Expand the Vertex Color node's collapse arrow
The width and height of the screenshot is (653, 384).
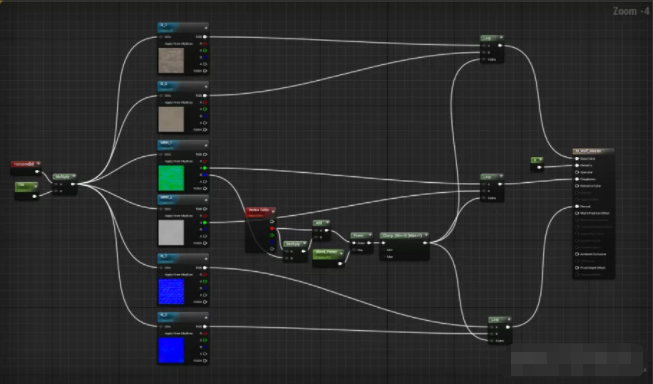tap(273, 212)
